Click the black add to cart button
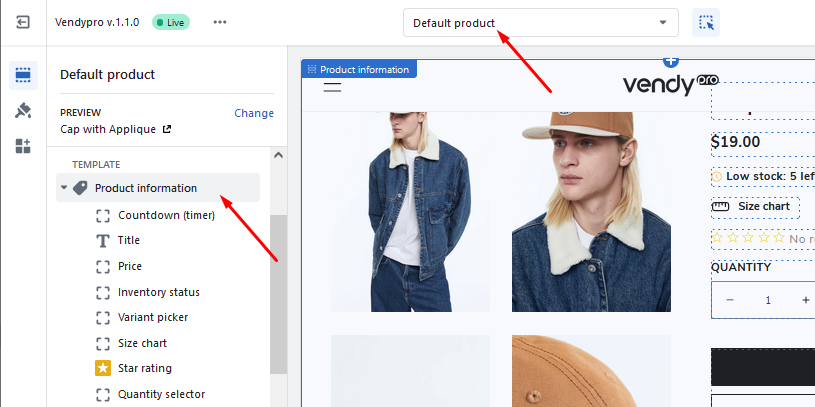Image resolution: width=815 pixels, height=407 pixels. click(x=763, y=367)
